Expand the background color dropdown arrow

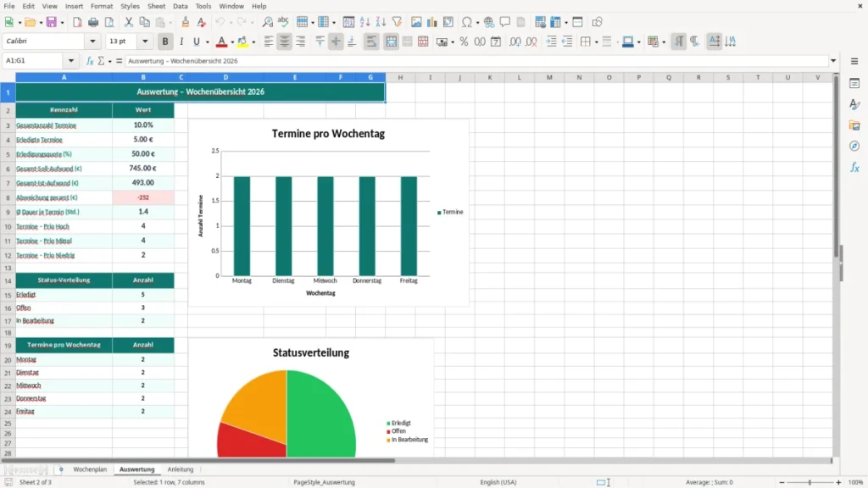pyautogui.click(x=253, y=42)
